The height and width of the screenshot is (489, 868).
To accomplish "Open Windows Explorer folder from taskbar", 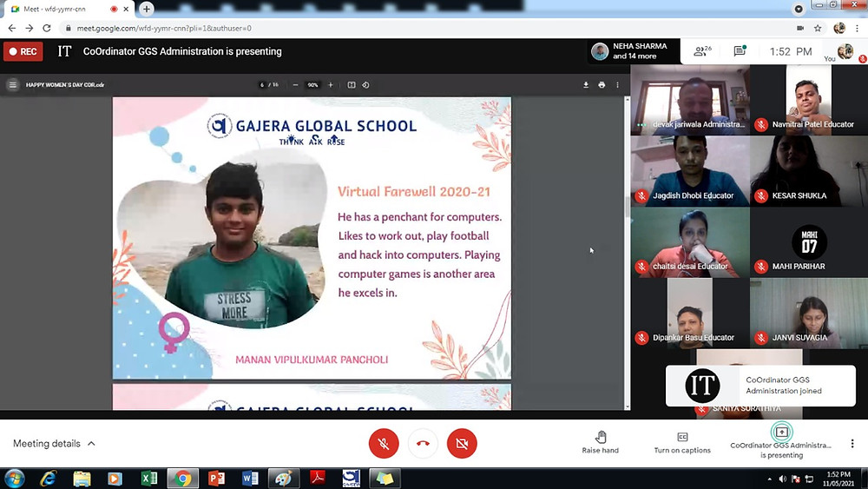I will coord(82,478).
